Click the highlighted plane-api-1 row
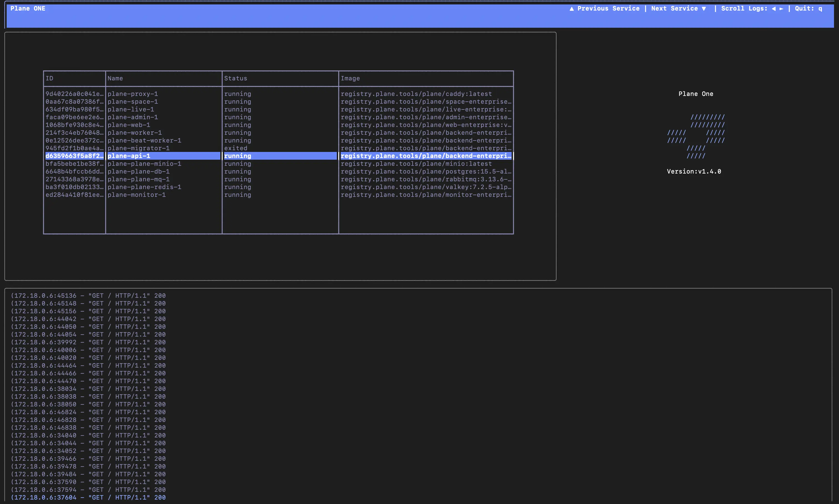The image size is (839, 504). 129,156
